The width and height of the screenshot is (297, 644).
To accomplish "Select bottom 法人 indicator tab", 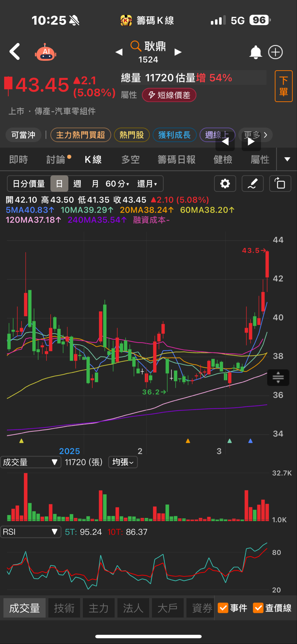I will pos(133,608).
